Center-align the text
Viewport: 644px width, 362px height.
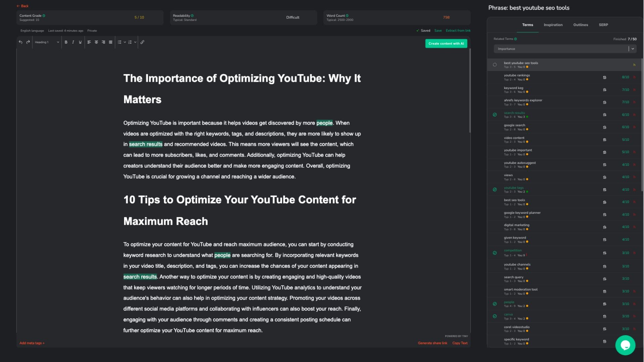96,42
